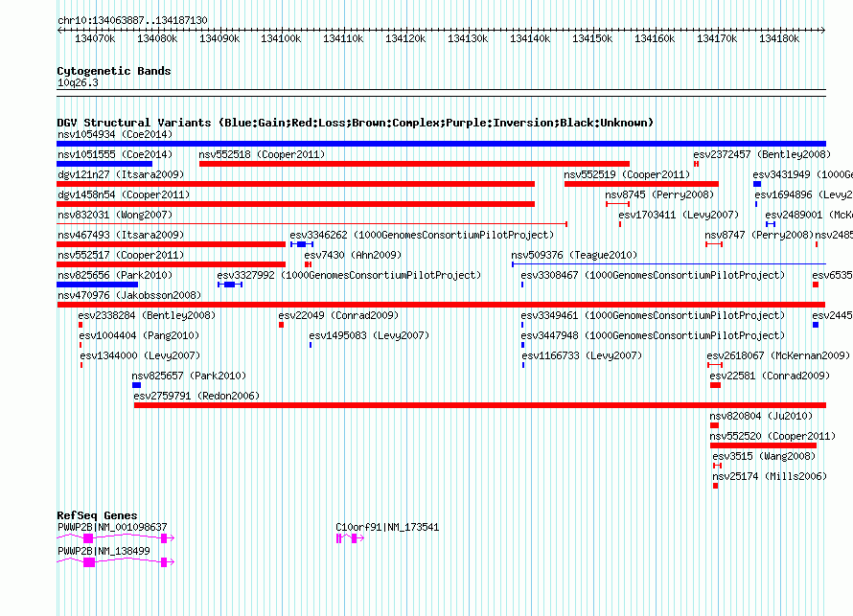Open the esv1004404 (Pang2010) label
This screenshot has height=616, width=853.
pyautogui.click(x=139, y=335)
